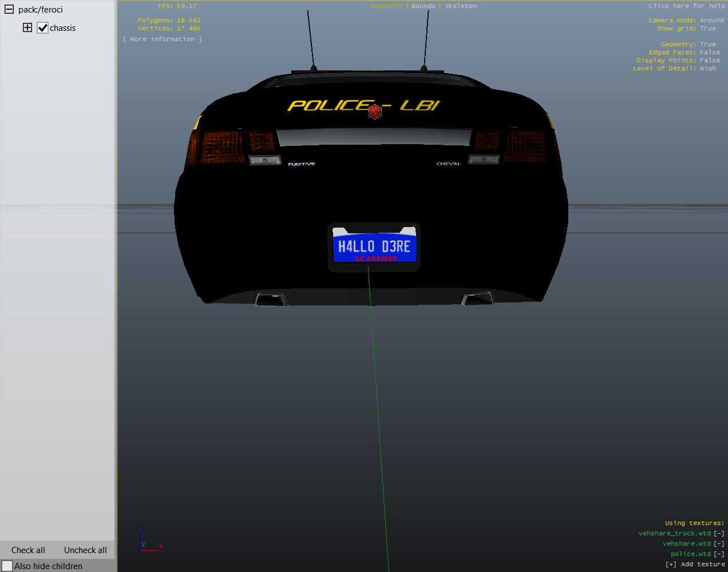Remove the vehshare_truck.wtd texture
The image size is (728, 572).
pyautogui.click(x=719, y=534)
